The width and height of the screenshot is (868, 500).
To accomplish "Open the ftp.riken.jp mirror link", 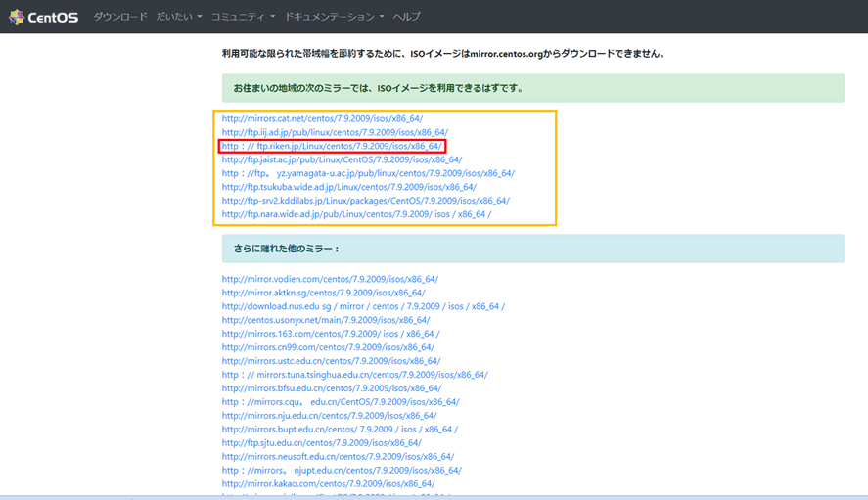I will [x=332, y=146].
